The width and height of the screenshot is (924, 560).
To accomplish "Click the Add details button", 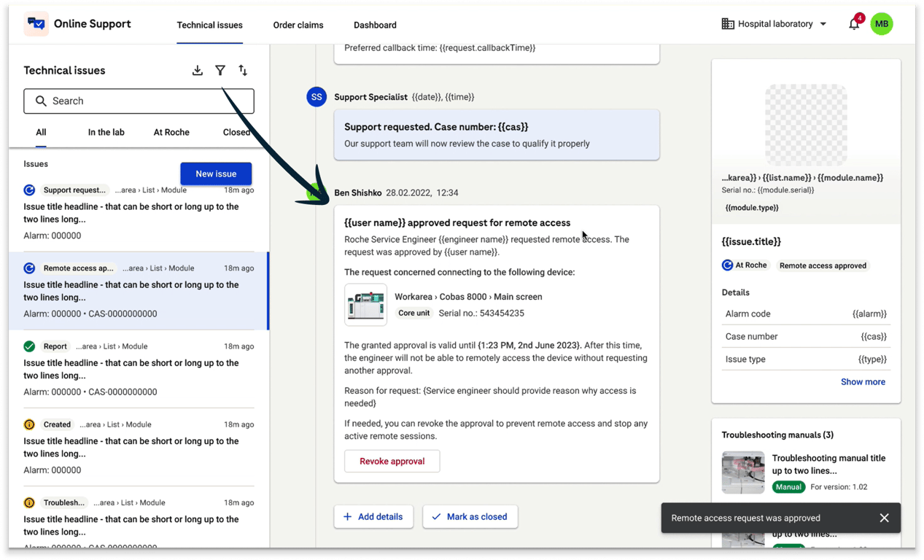I will pos(373,516).
